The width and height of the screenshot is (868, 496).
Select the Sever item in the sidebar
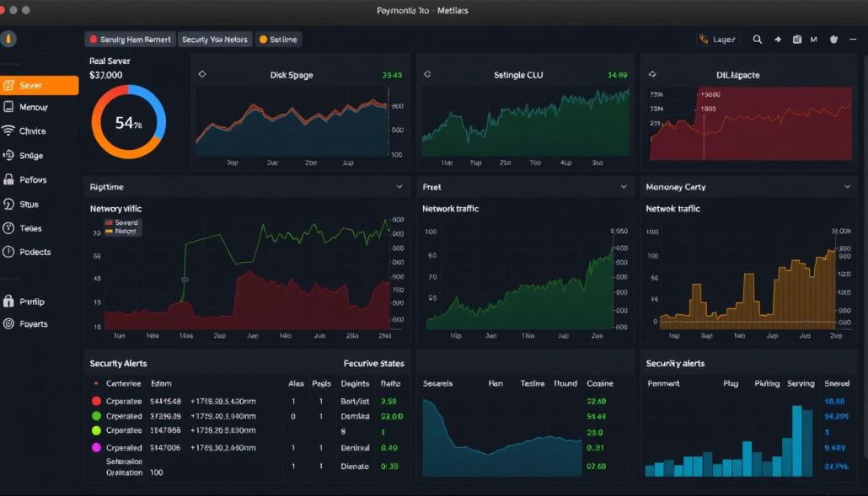point(38,84)
